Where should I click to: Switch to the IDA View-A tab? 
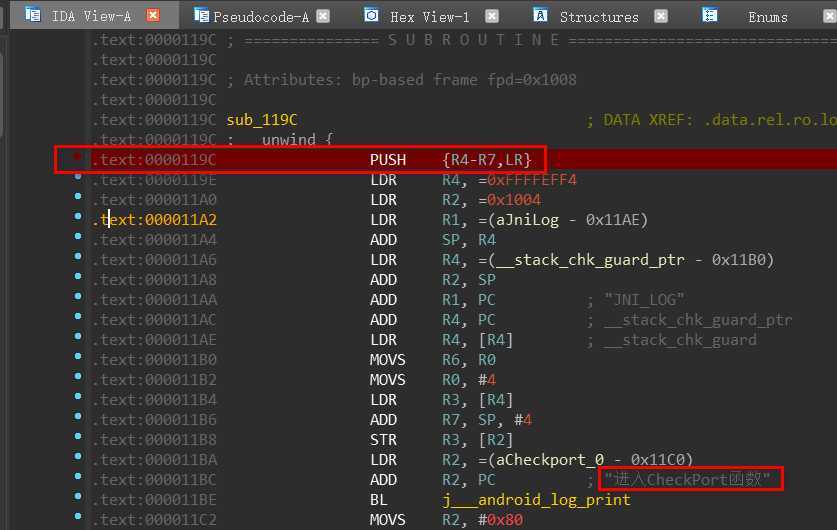click(91, 16)
